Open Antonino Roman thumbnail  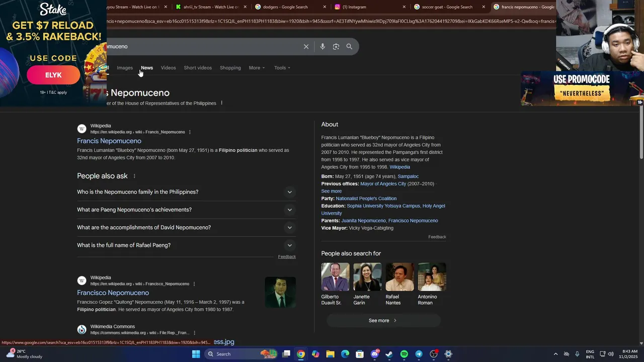click(432, 277)
